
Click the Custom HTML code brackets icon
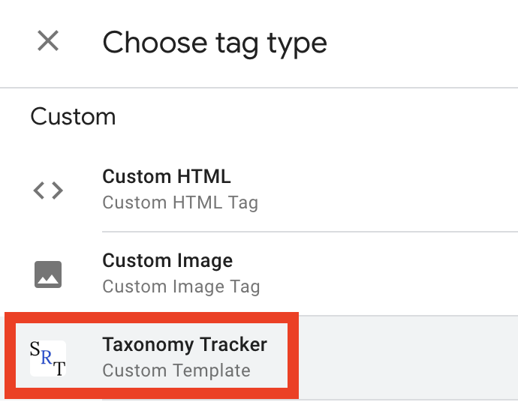coord(48,190)
